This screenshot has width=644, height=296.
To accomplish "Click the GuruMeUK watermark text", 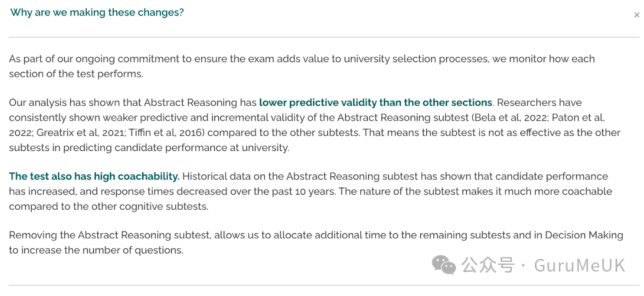I will (579, 265).
